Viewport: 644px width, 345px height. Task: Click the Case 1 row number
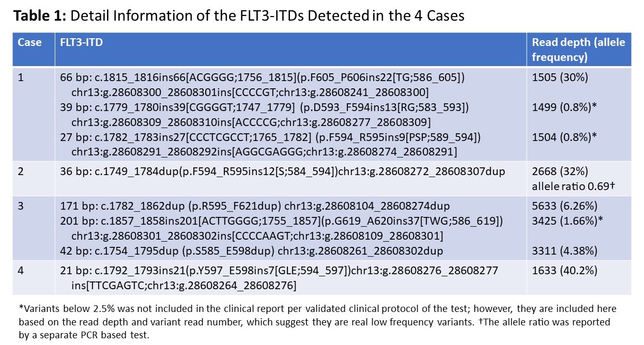pos(21,78)
